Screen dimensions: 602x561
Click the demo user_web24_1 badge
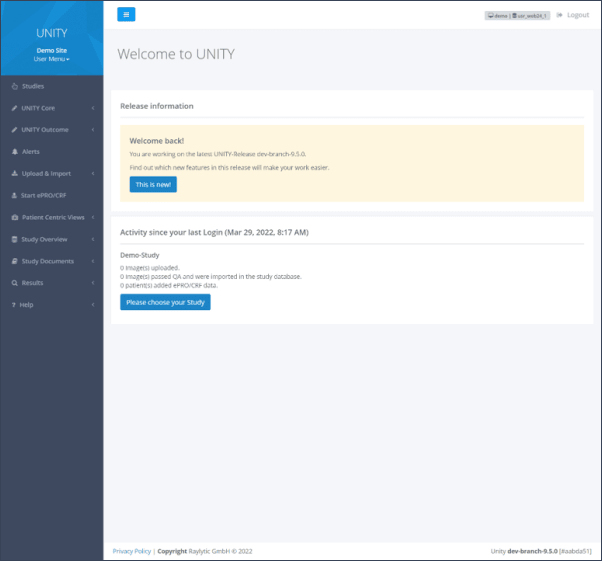pos(517,15)
